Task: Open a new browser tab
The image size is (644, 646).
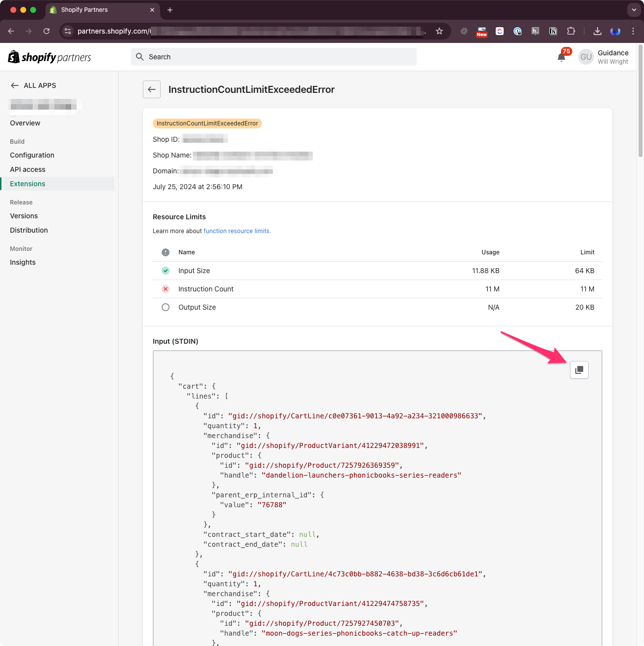Action: point(170,10)
